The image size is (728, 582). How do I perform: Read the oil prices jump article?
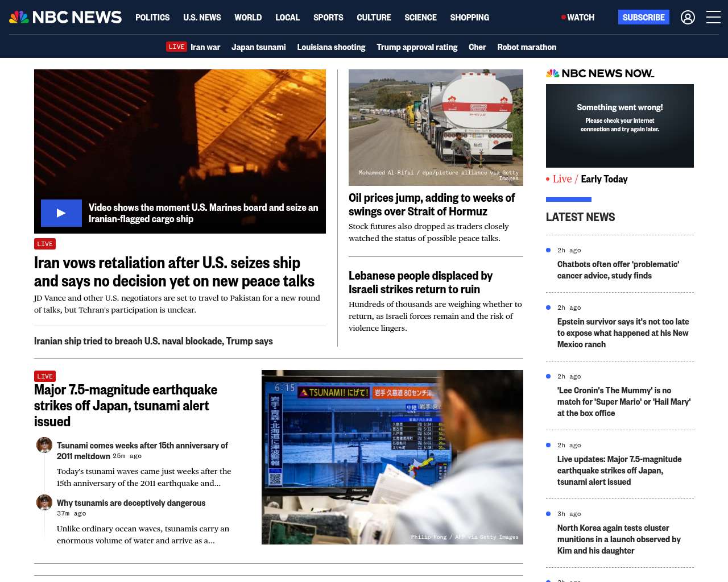[431, 205]
